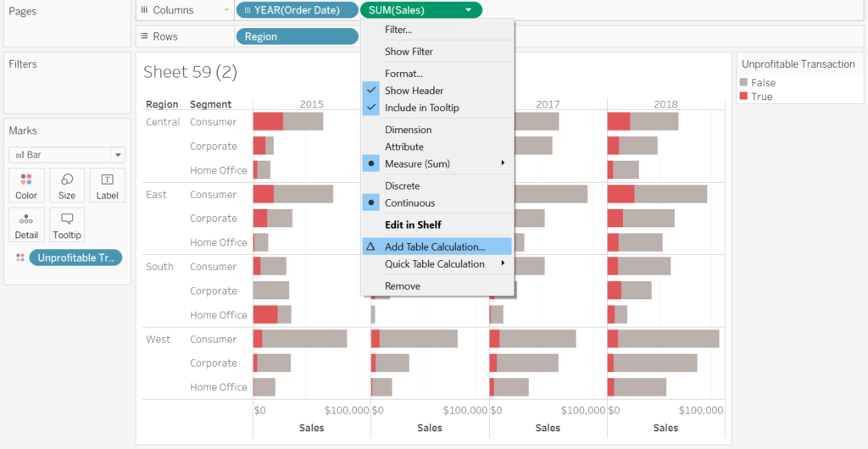This screenshot has width=868, height=449.
Task: Click the Sales axis title under 2018
Action: [x=665, y=428]
